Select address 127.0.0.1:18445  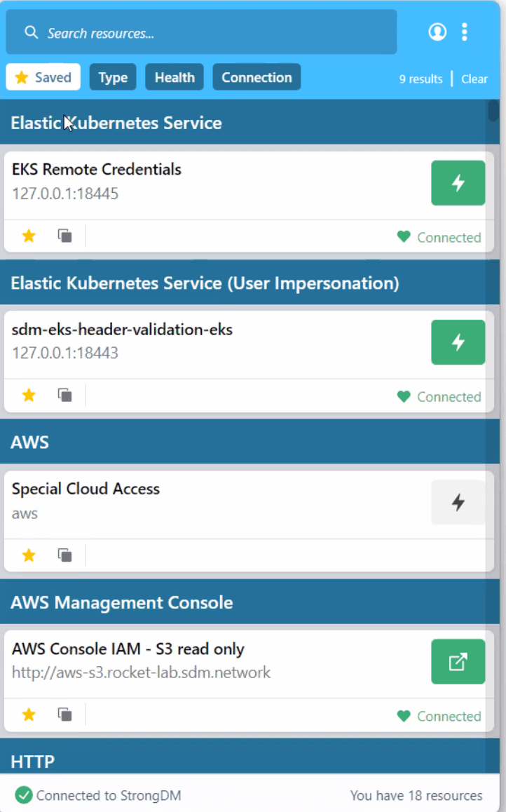coord(65,194)
